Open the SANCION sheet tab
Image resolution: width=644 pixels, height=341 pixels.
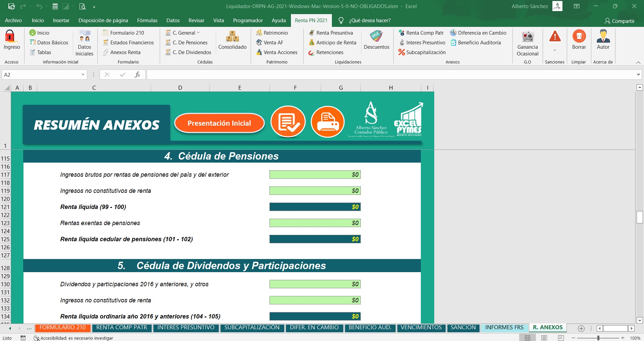pos(463,328)
